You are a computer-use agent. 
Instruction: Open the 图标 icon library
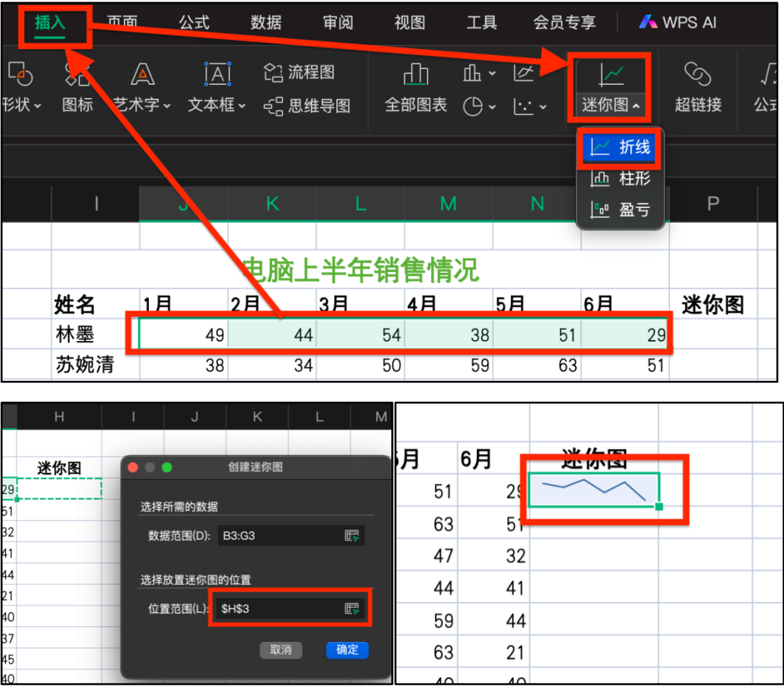click(77, 89)
